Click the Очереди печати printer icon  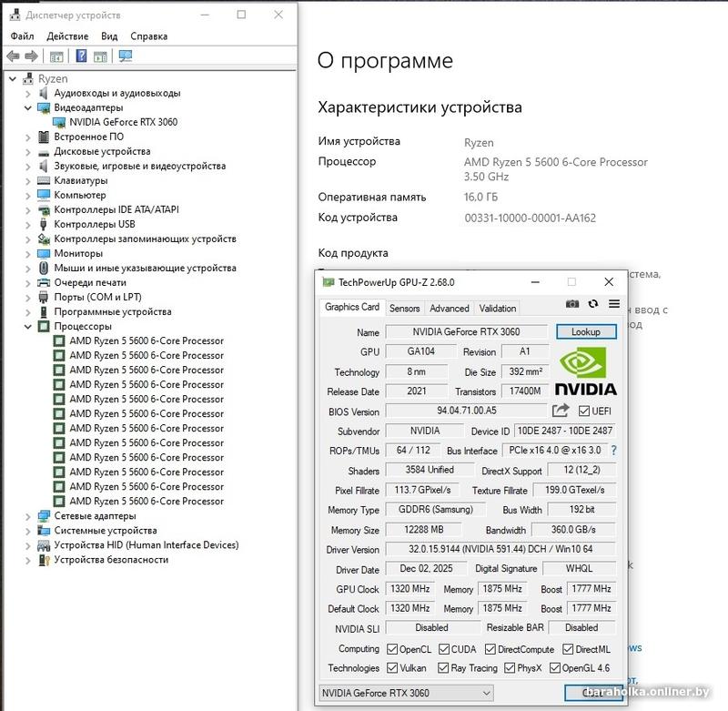point(44,283)
